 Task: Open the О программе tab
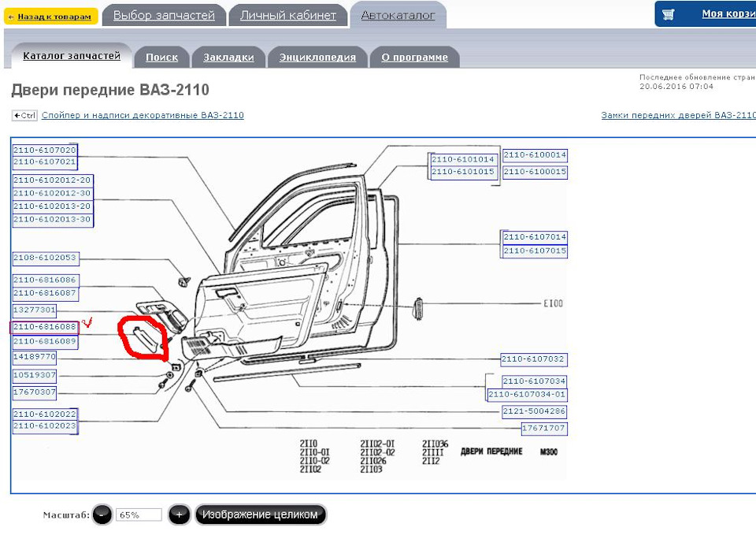[x=414, y=57]
